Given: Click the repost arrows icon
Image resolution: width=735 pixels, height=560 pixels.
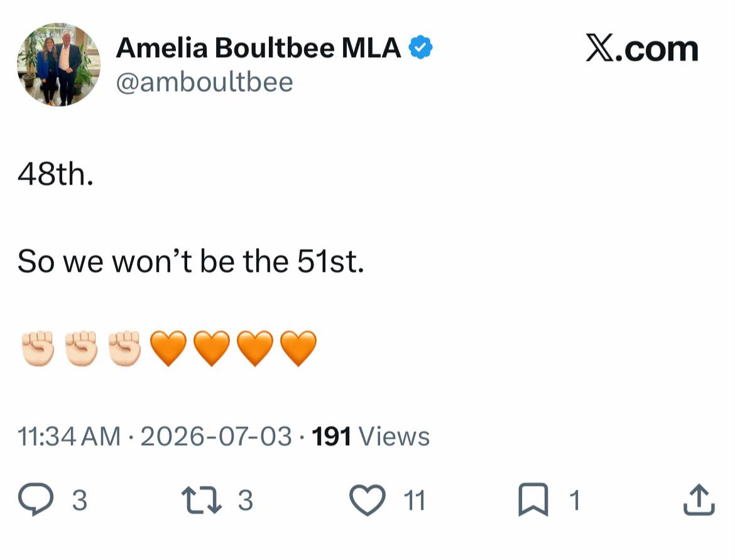Looking at the screenshot, I should pyautogui.click(x=202, y=500).
